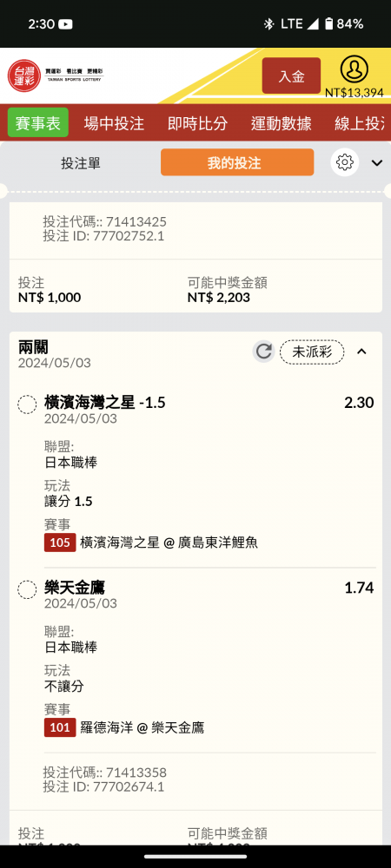Open the user account profile icon
Screen dimensions: 391x868
(354, 69)
